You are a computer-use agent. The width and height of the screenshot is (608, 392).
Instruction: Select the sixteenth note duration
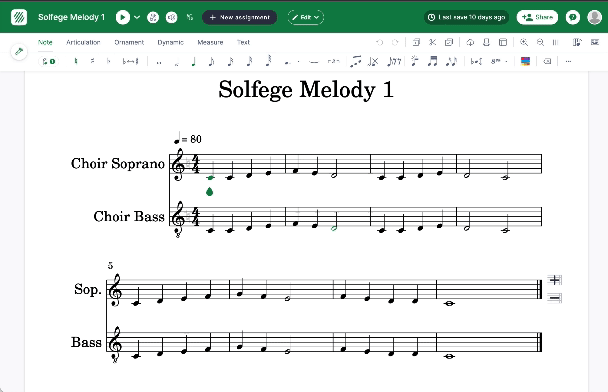(x=230, y=61)
